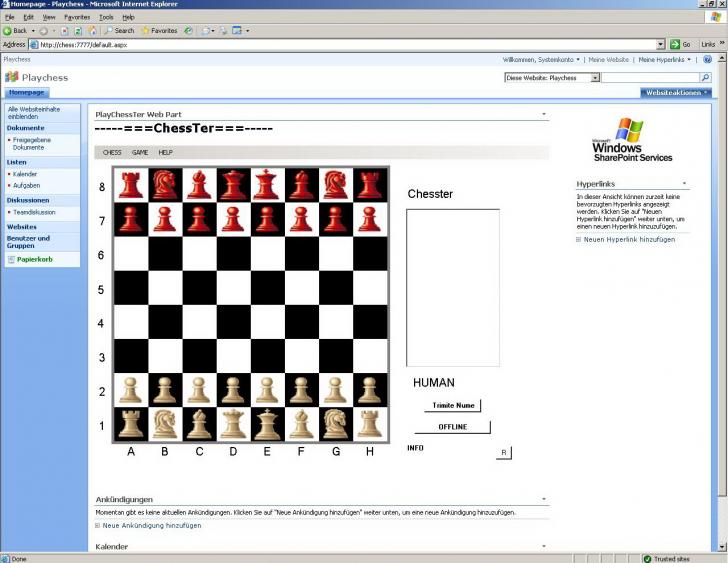The height and width of the screenshot is (563, 728).
Task: Open the PlayChessTer Web Part menu arrow
Action: [544, 114]
